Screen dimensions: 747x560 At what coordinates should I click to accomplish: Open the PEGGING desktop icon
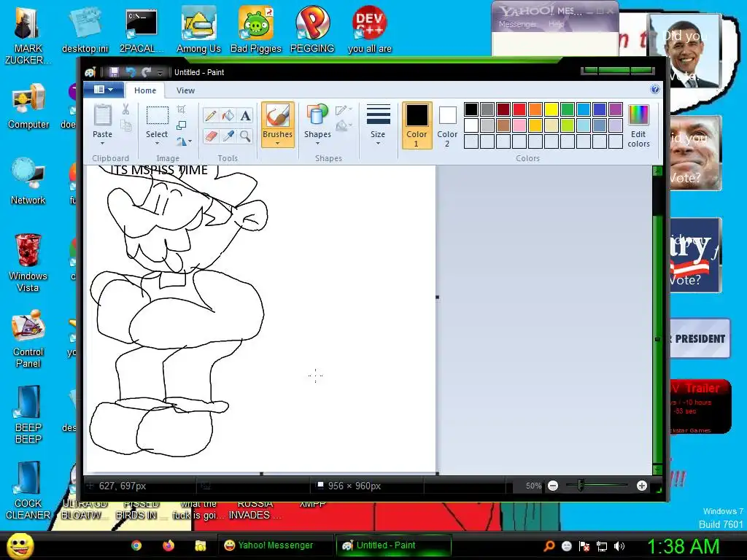coord(312,29)
